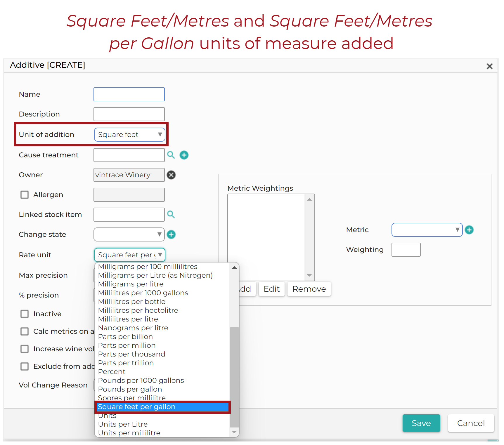Click the Save button
This screenshot has height=445, width=504.
[x=421, y=423]
